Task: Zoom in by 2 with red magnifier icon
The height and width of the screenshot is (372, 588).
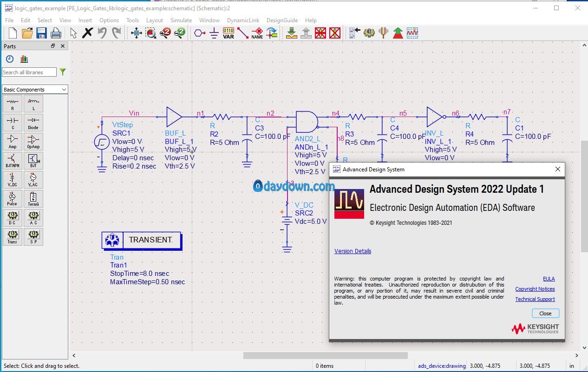Action: (x=165, y=33)
